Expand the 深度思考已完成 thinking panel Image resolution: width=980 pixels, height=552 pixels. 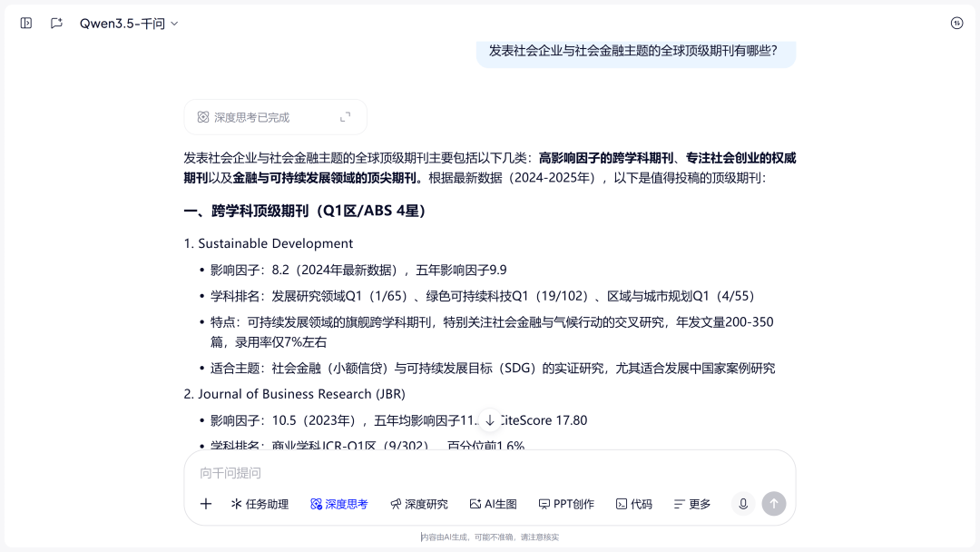[x=345, y=117]
